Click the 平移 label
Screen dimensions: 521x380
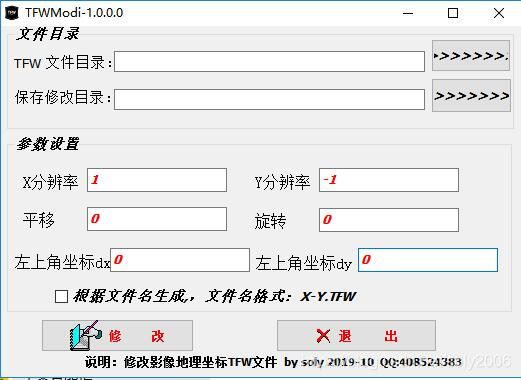tap(38, 220)
